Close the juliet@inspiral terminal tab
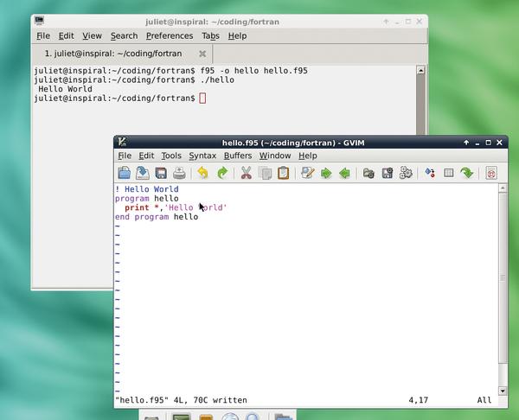 click(x=202, y=54)
